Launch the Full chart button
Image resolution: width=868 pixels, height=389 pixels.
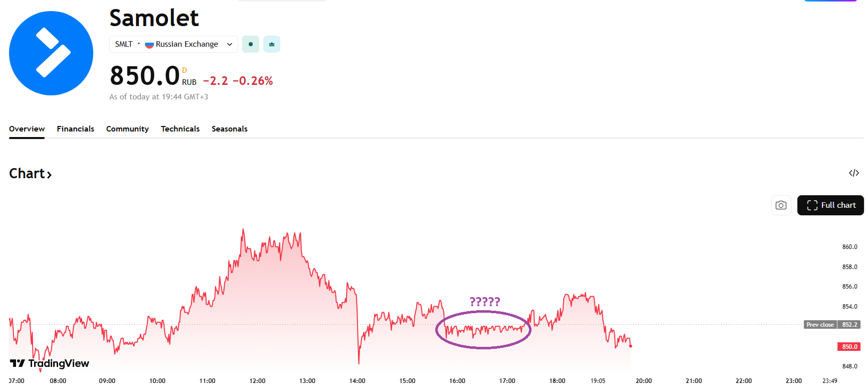coord(830,205)
